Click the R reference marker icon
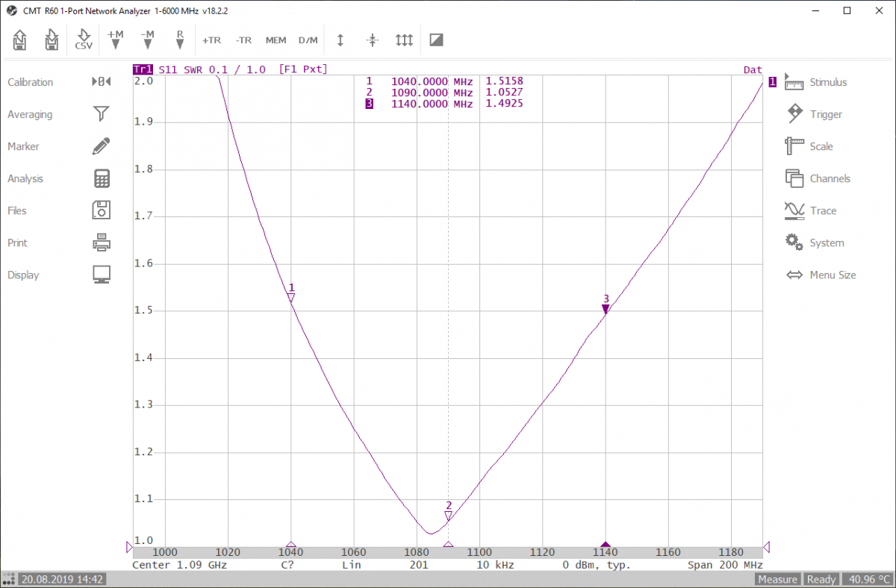This screenshot has height=588, width=896. pyautogui.click(x=180, y=40)
